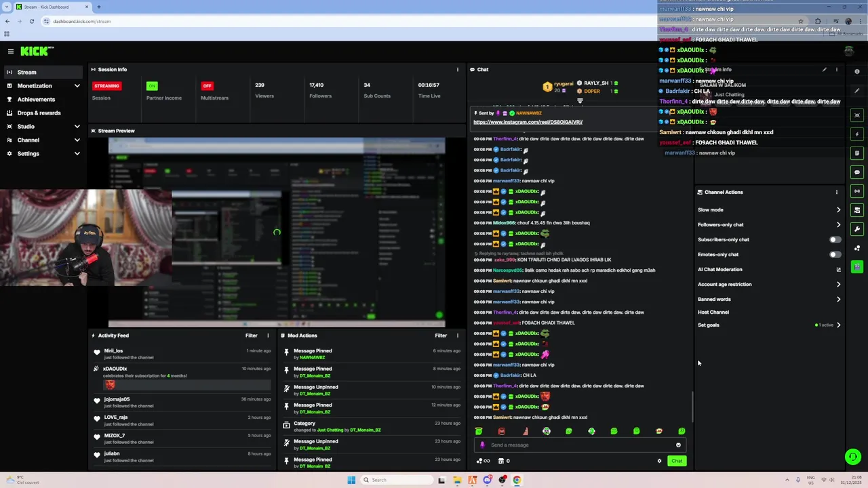Click the 17,410 Followers count
The width and height of the screenshot is (868, 488).
[x=320, y=90]
